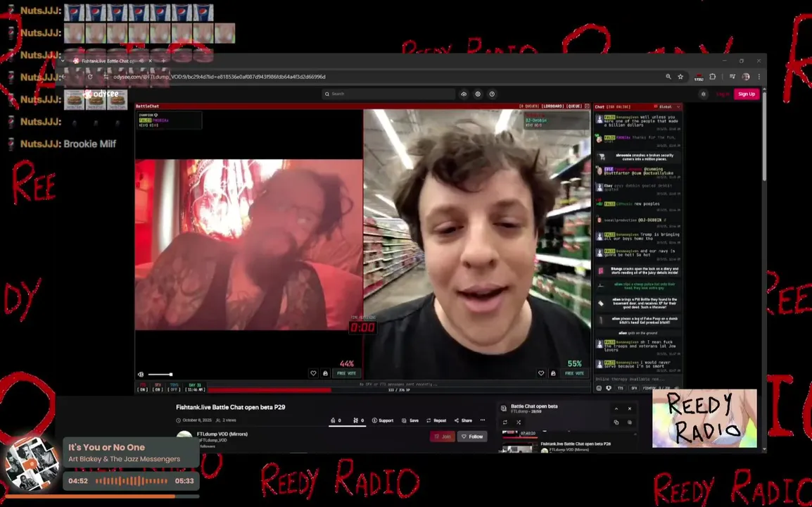Seek in the It's You or No One waveform

132,481
